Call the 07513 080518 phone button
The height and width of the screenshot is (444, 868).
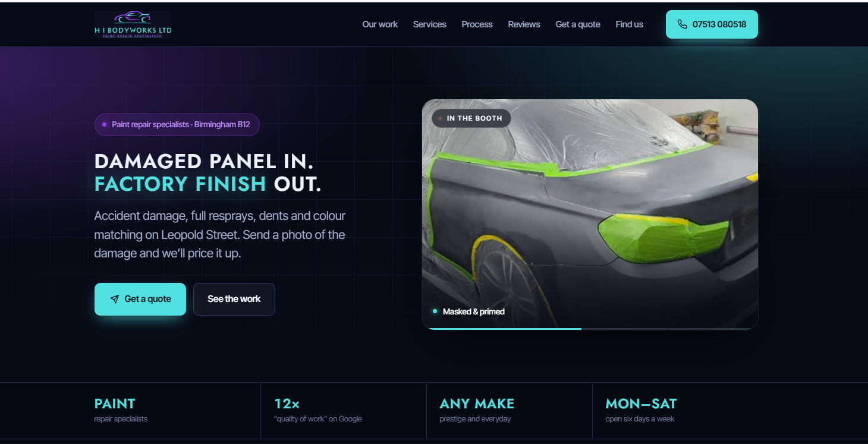[712, 24]
